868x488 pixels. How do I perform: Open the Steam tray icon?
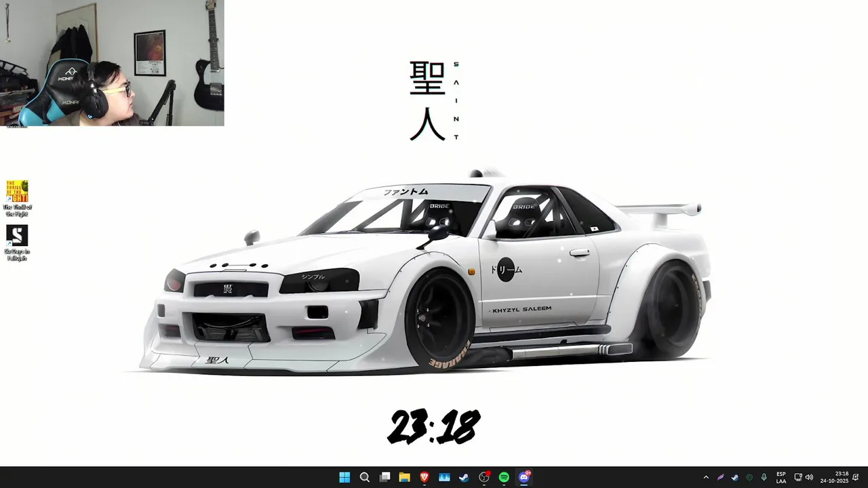(x=734, y=477)
